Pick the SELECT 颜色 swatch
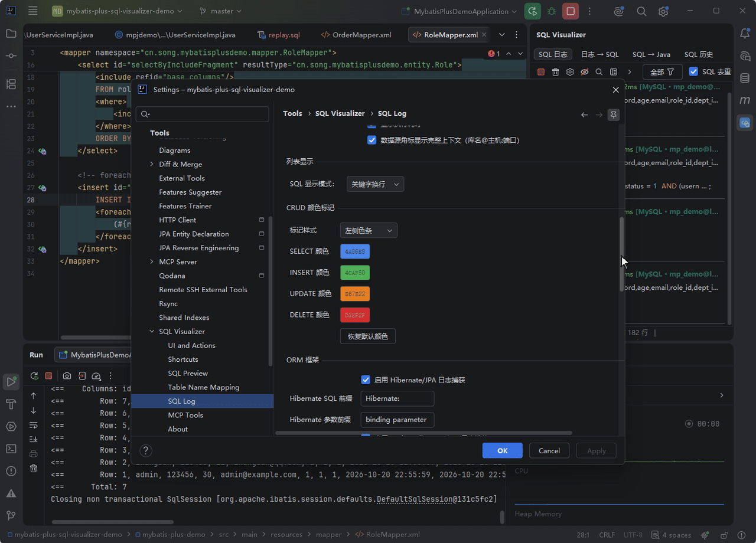This screenshot has height=543, width=756. click(x=355, y=251)
